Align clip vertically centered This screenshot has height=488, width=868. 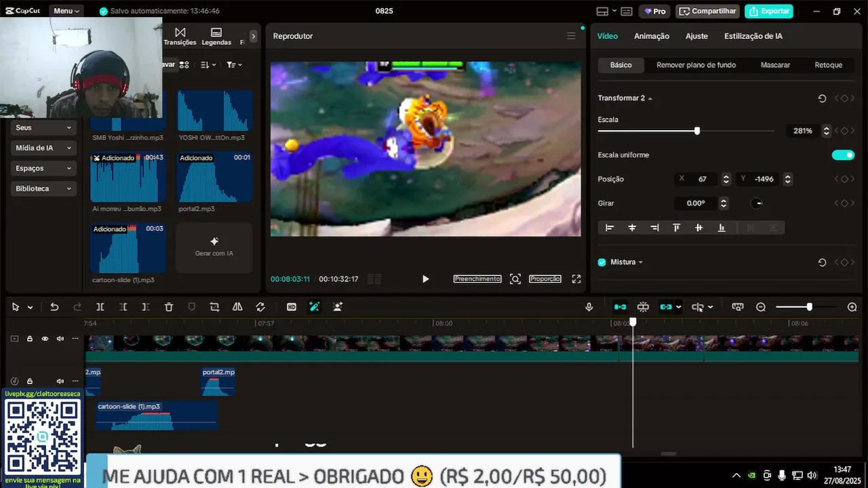click(699, 228)
